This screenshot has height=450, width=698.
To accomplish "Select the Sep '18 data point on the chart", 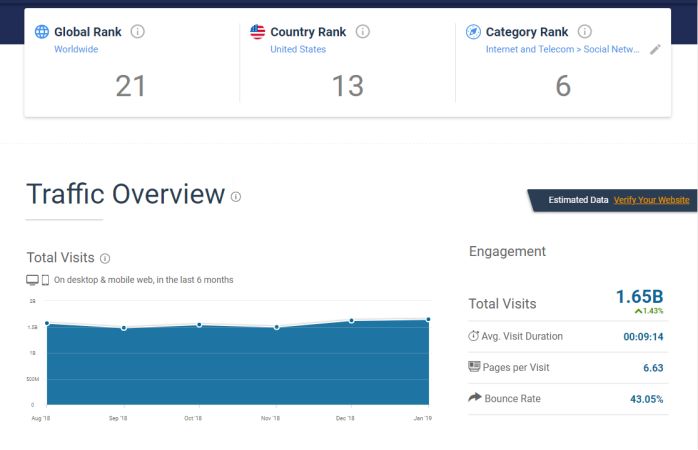I will (124, 328).
